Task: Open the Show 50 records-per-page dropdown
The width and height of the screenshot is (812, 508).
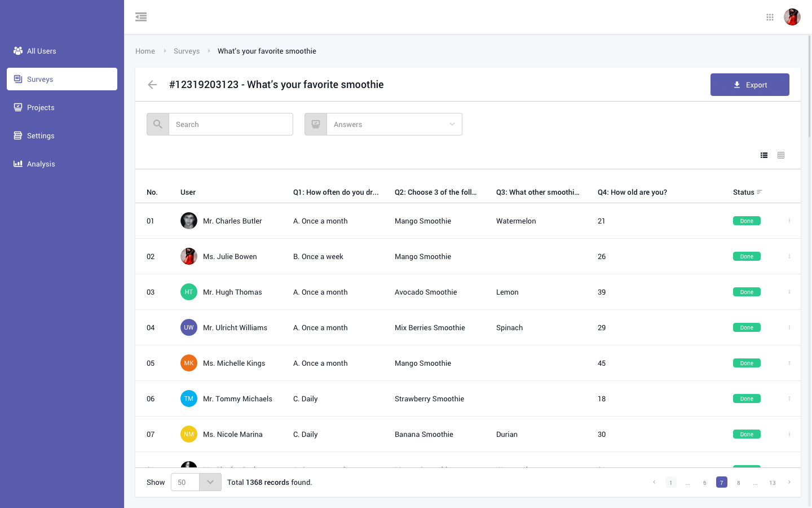Action: [x=210, y=482]
